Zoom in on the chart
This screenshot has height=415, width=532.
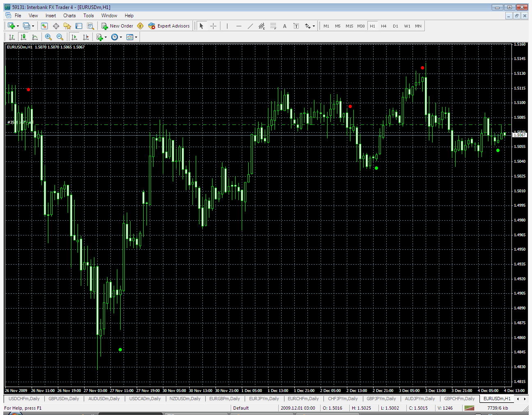pyautogui.click(x=48, y=37)
